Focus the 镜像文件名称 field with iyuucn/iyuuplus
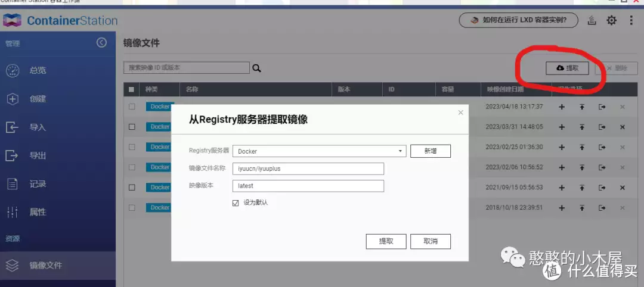Screen dimensions: 644x287 (x=308, y=169)
